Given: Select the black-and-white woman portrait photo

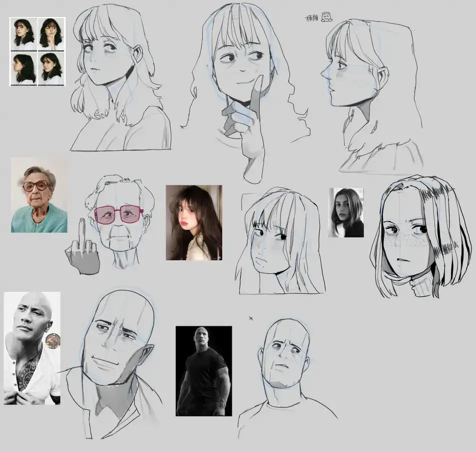Looking at the screenshot, I should (346, 212).
